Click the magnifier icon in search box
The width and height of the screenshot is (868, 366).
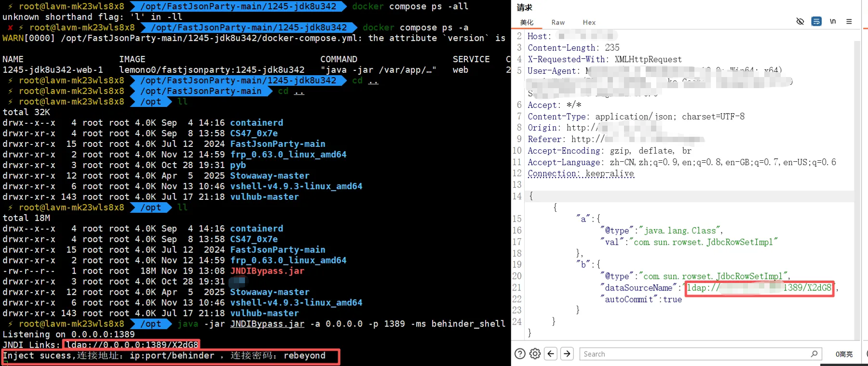pyautogui.click(x=814, y=354)
